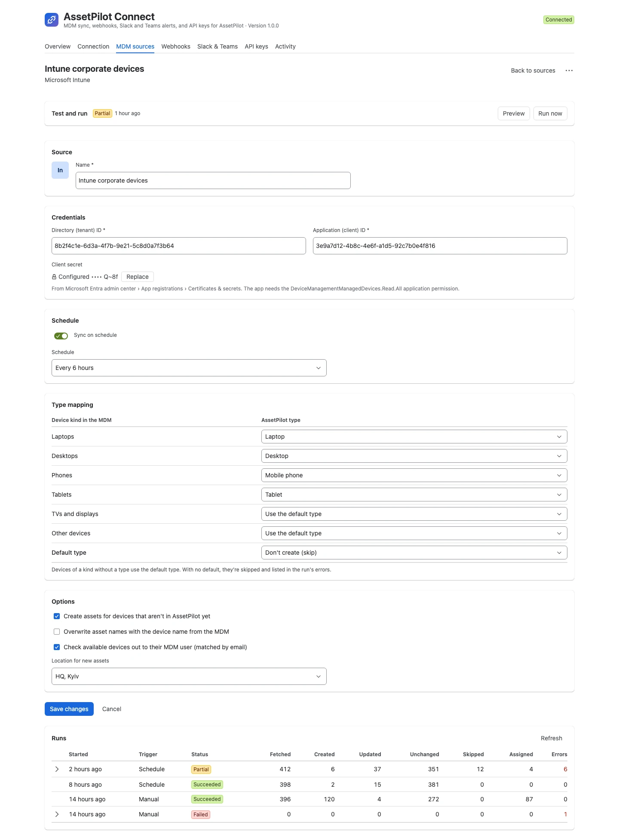Open the Tablets type mapping dropdown
619x840 pixels.
pos(414,495)
